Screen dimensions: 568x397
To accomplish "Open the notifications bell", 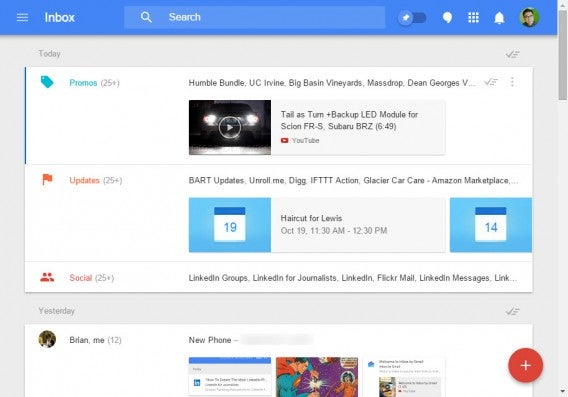I will click(x=499, y=17).
